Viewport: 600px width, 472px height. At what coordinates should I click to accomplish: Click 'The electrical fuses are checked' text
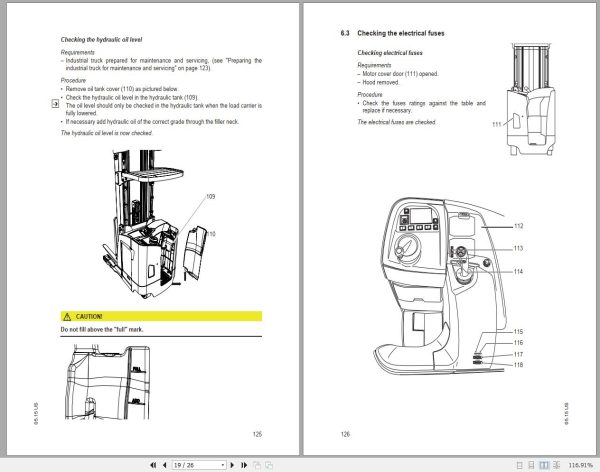pyautogui.click(x=397, y=122)
